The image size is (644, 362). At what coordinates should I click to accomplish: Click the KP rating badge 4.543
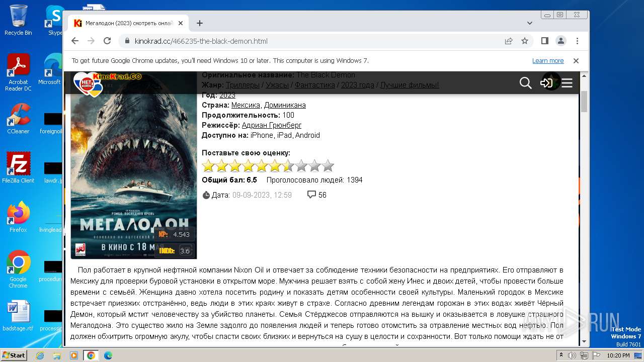click(x=175, y=234)
